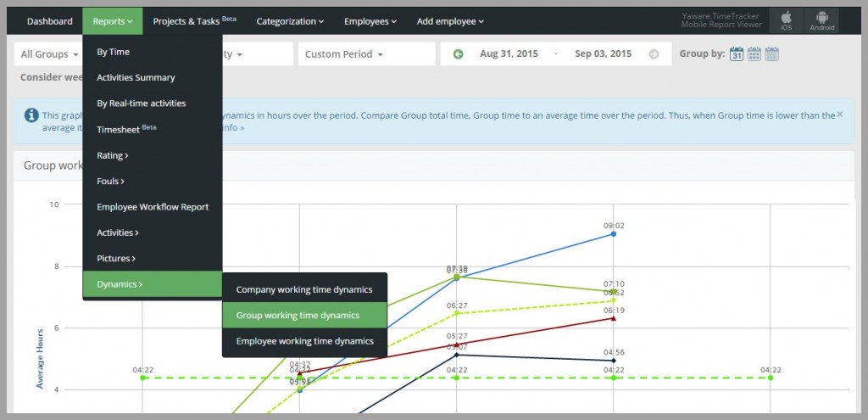Click the 06:27 dashed line point
Screen dimensions: 868x420
click(x=456, y=313)
